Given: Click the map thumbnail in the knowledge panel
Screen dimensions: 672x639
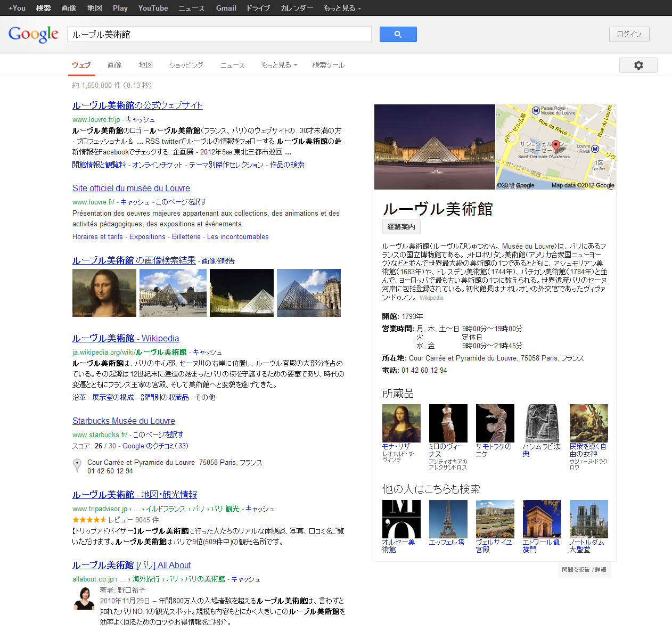Looking at the screenshot, I should click(555, 146).
